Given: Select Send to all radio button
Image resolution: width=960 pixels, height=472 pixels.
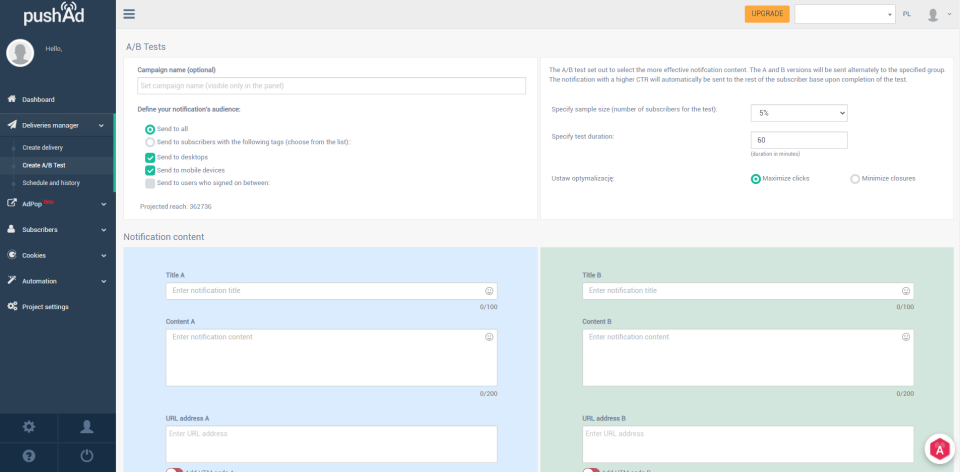Looking at the screenshot, I should tap(150, 129).
